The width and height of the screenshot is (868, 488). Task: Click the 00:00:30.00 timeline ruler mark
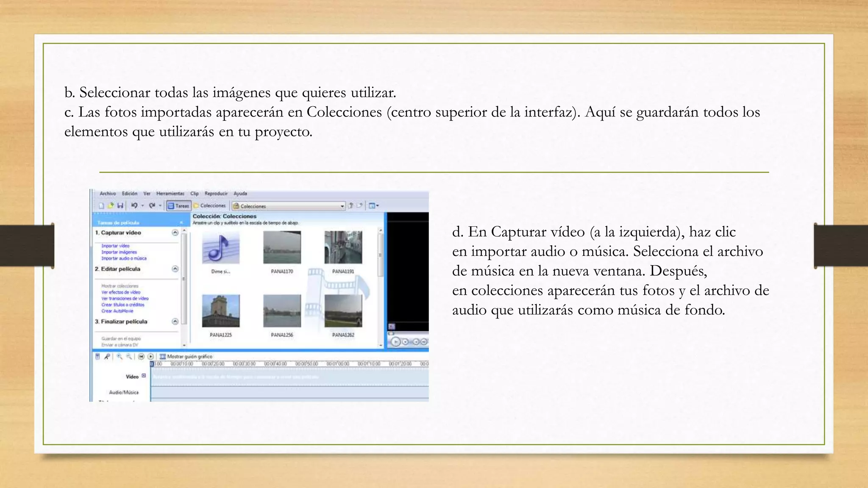245,364
